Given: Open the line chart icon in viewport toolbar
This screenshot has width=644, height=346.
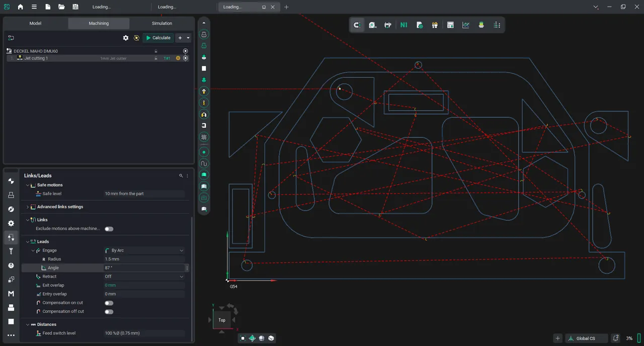Looking at the screenshot, I should (x=466, y=25).
